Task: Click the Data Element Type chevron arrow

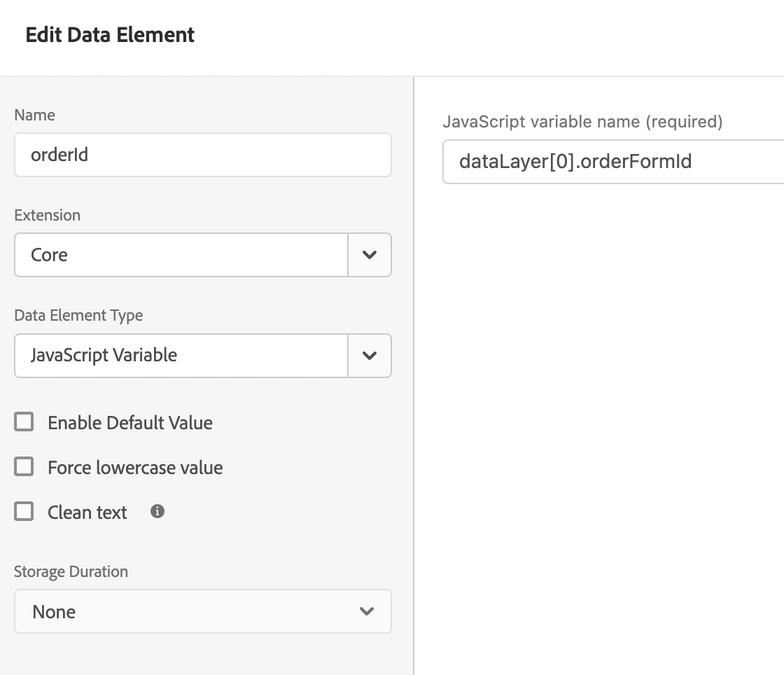Action: coord(370,355)
